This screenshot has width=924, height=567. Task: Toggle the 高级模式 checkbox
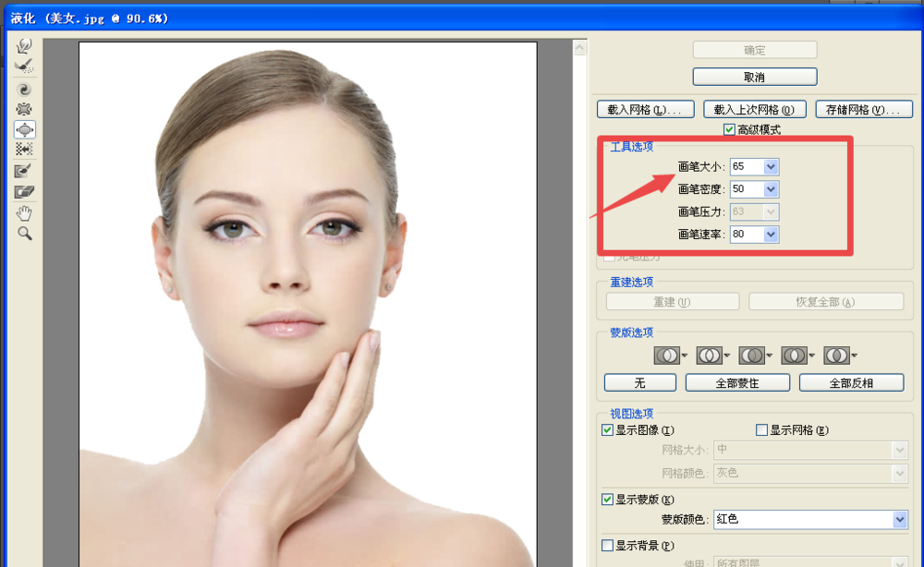[729, 128]
